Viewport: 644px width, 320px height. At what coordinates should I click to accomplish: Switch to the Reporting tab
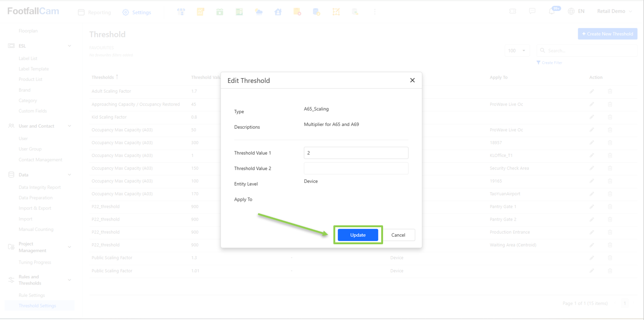pos(94,12)
